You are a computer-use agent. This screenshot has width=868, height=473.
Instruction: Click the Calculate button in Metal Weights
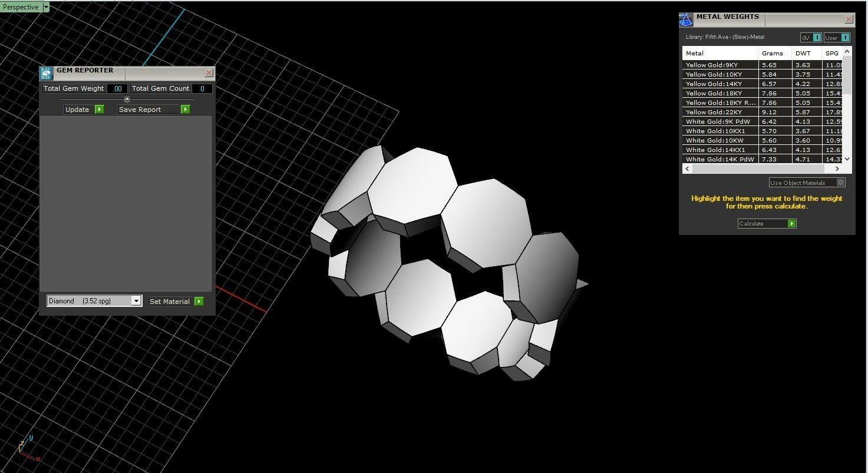(x=767, y=224)
